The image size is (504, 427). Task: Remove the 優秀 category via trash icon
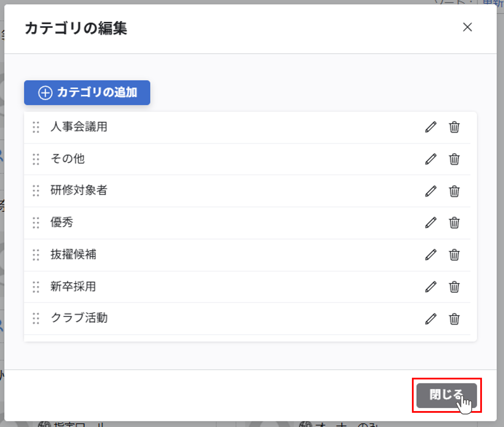tap(454, 223)
